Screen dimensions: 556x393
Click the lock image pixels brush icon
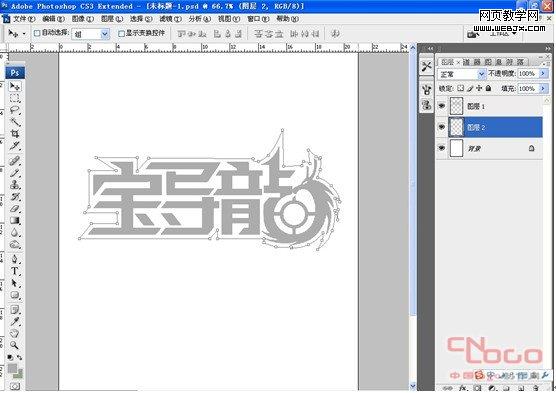pos(470,88)
